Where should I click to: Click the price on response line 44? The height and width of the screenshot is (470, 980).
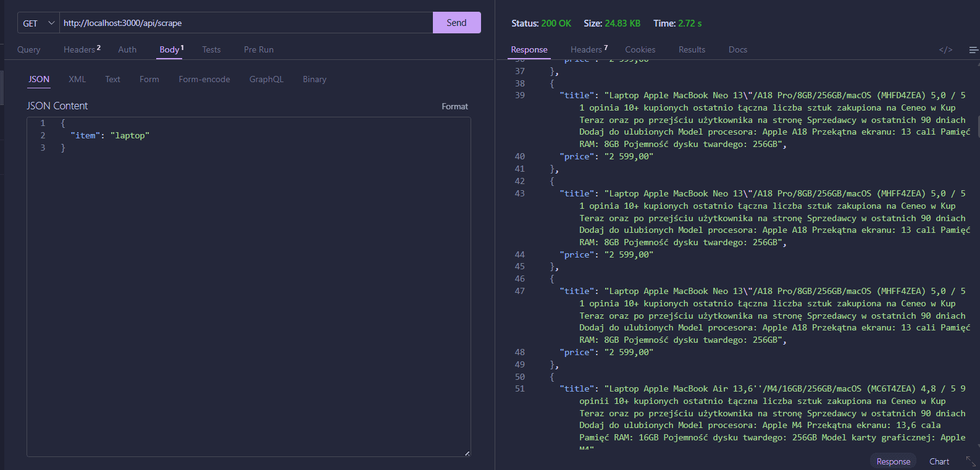click(x=606, y=254)
